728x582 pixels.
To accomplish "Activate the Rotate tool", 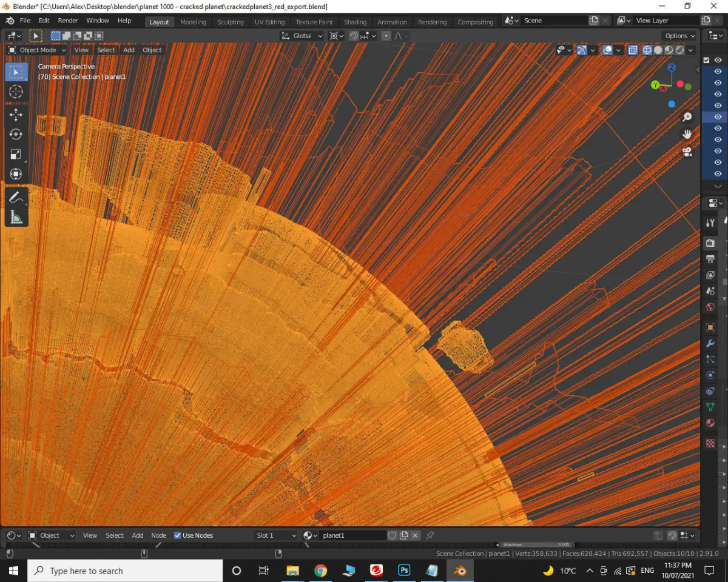I will coord(16,135).
